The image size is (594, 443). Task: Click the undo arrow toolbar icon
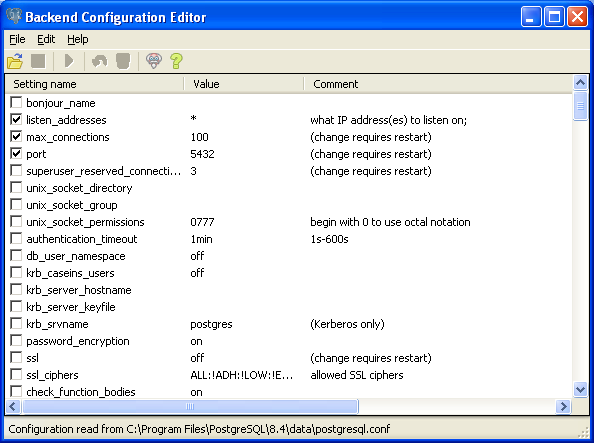(100, 61)
